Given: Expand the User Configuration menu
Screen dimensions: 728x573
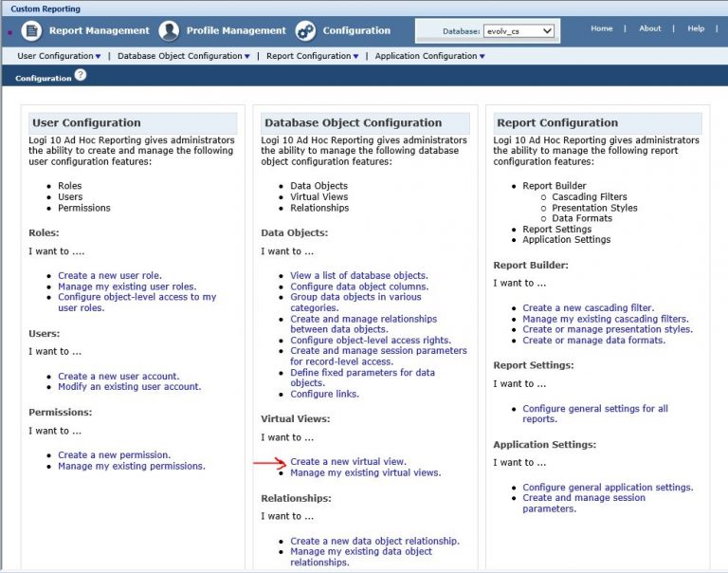Looking at the screenshot, I should tap(59, 56).
